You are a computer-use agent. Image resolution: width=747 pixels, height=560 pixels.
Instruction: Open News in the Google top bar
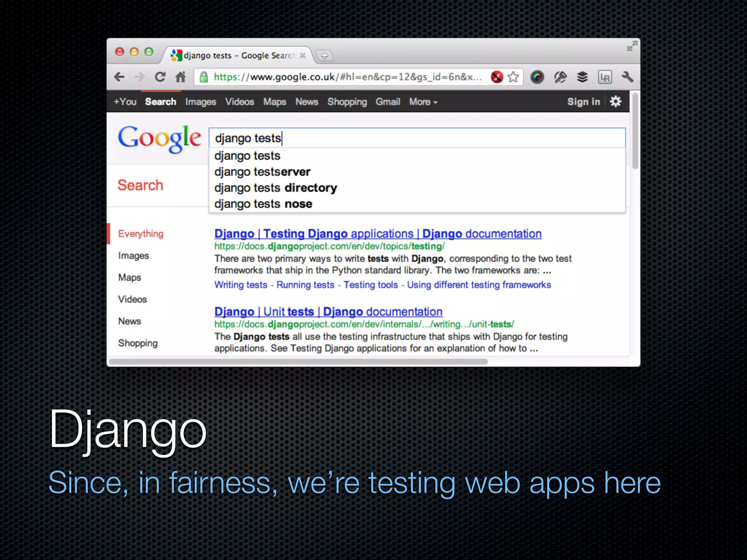click(x=307, y=102)
